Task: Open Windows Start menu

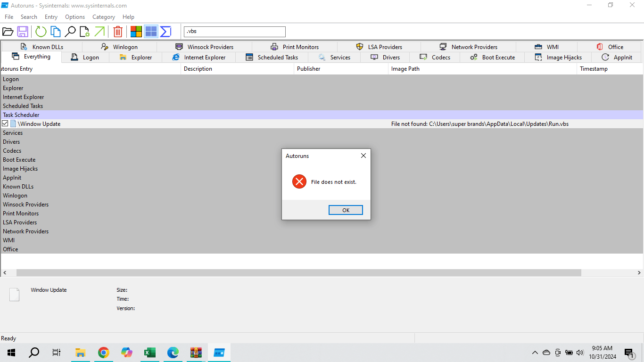Action: 11,353
